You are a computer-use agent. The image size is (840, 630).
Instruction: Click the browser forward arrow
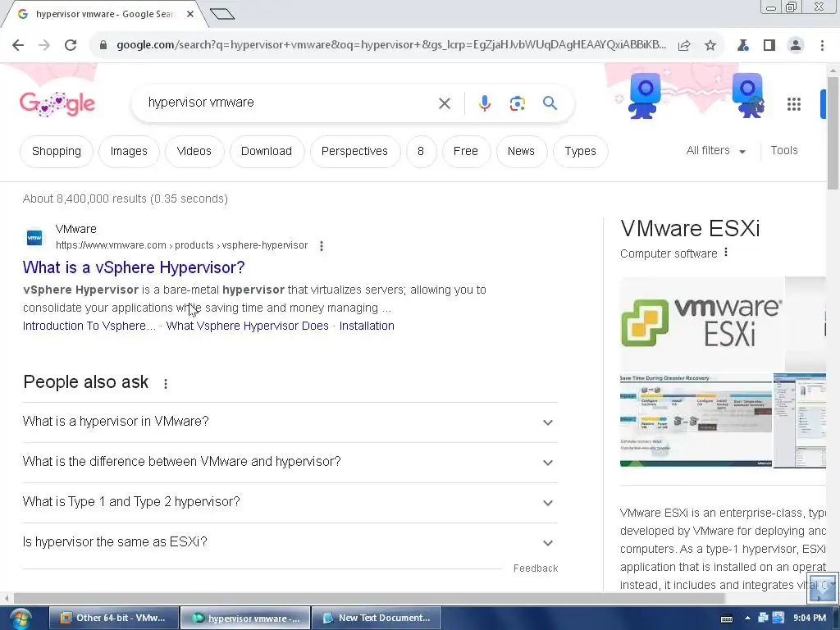pyautogui.click(x=44, y=45)
